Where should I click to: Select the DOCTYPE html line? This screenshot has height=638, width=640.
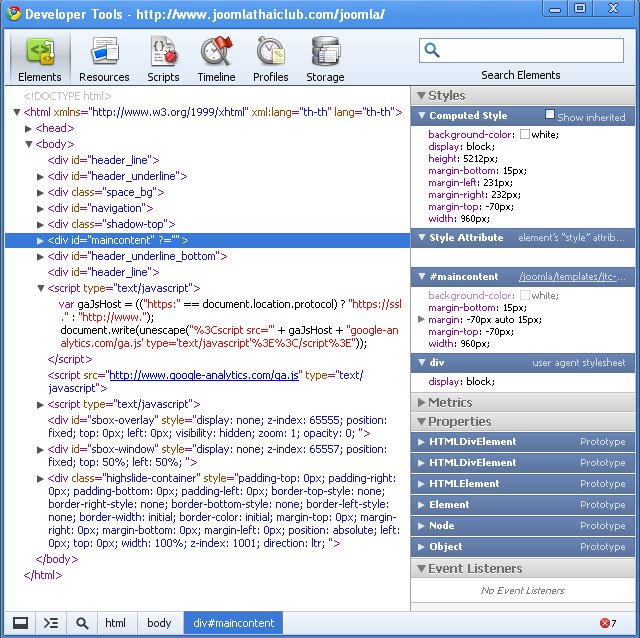(x=67, y=96)
